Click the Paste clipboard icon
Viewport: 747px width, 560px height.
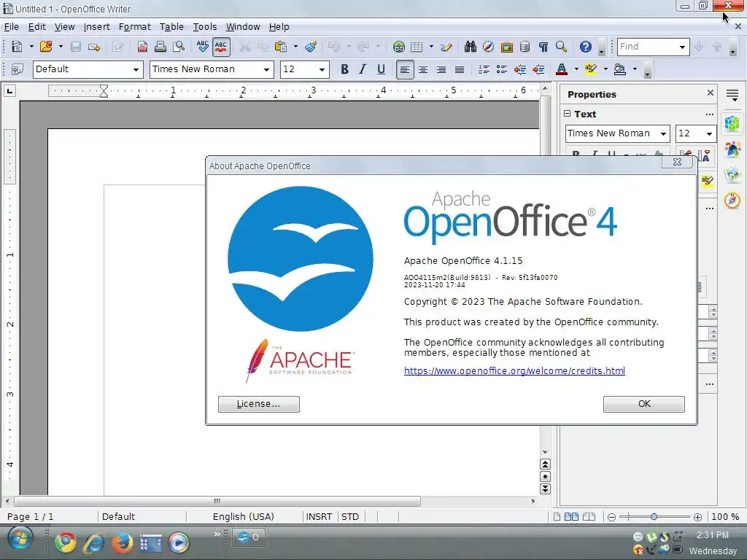pos(281,47)
